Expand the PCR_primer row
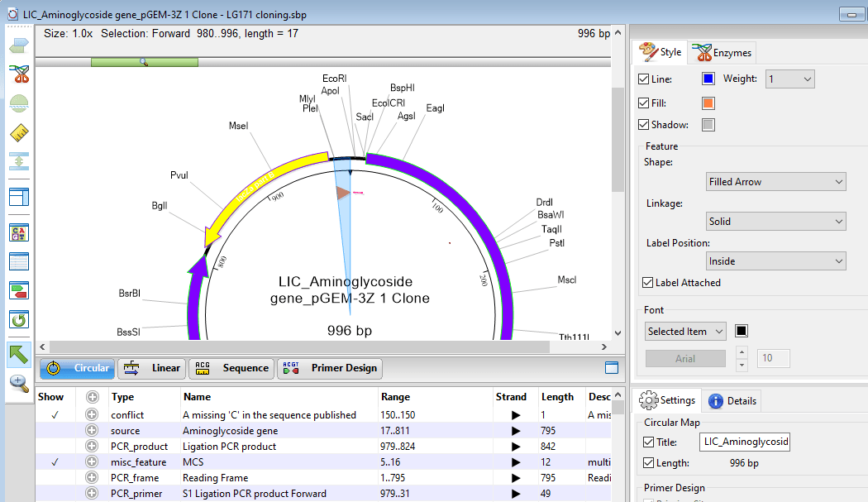The width and height of the screenshot is (868, 502). tap(92, 493)
